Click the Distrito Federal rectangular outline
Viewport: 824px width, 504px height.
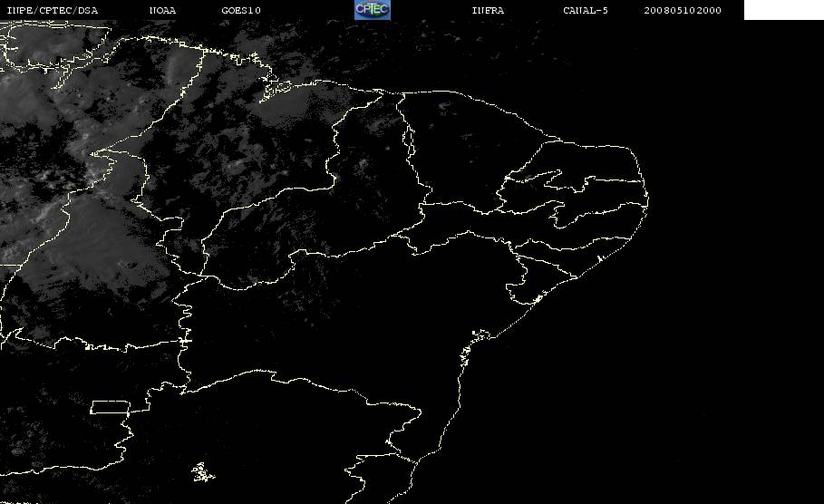point(110,407)
